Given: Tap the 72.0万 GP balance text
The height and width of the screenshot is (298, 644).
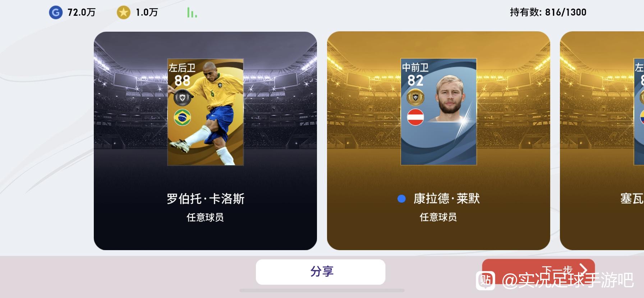Looking at the screenshot, I should (x=82, y=13).
